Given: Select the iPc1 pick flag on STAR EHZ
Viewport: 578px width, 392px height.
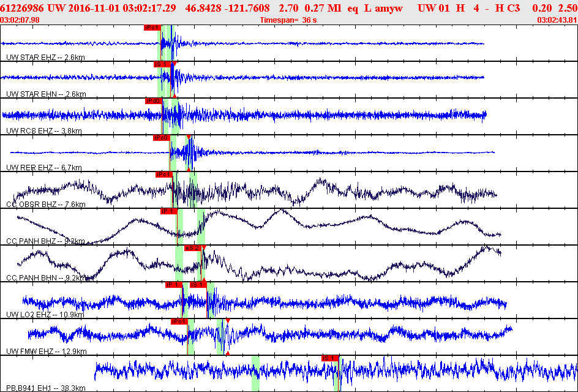Looking at the screenshot, I should (x=152, y=28).
